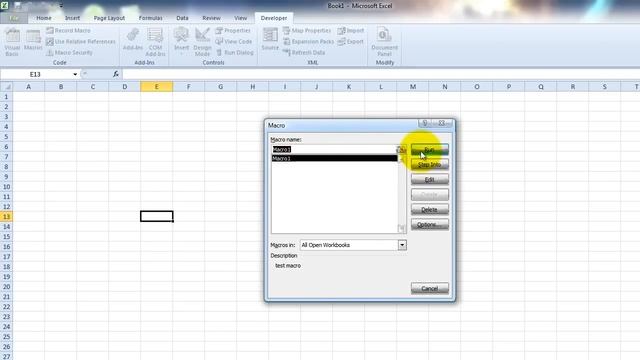Open XML Expansion Packs
This screenshot has width=640, height=360.
pyautogui.click(x=309, y=42)
